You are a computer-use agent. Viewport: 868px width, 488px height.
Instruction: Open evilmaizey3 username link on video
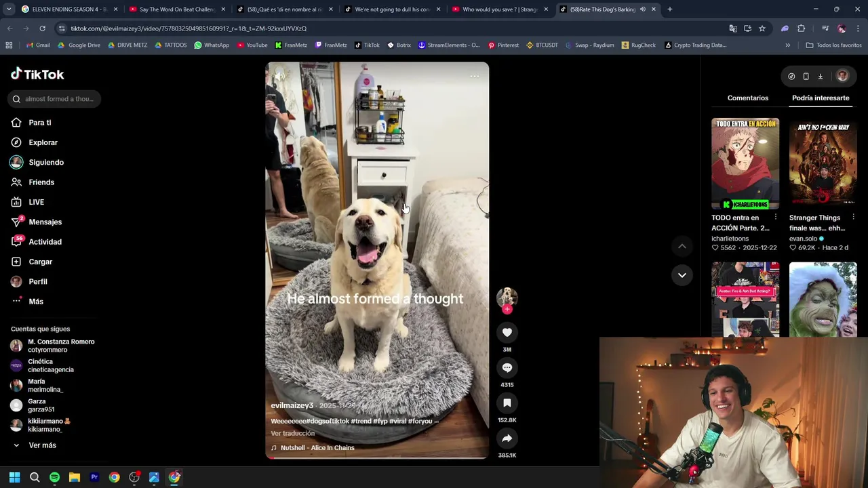[x=292, y=405]
